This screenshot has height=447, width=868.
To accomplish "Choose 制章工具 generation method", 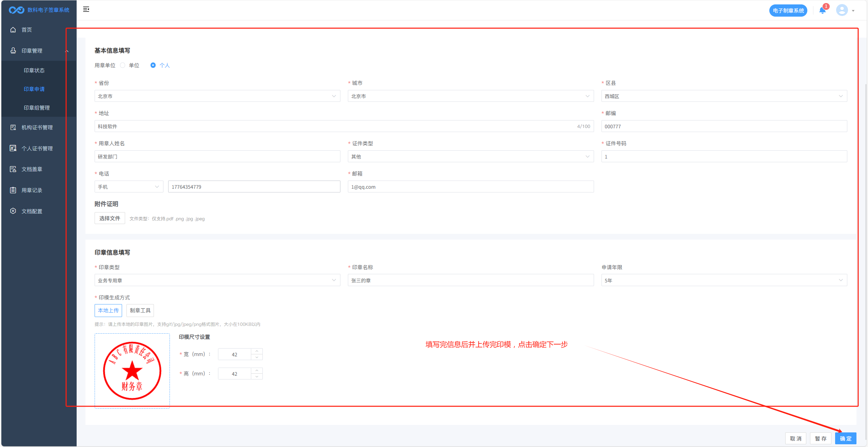I will pos(140,311).
